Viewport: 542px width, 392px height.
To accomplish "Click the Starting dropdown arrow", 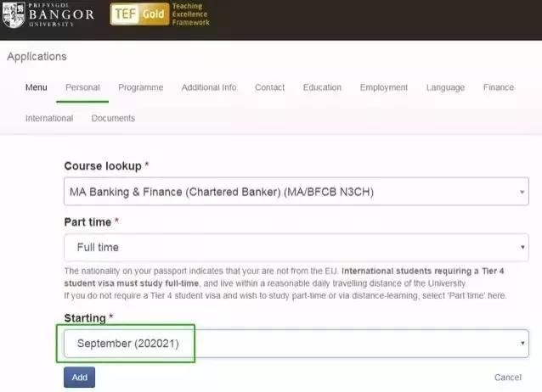I will [522, 344].
